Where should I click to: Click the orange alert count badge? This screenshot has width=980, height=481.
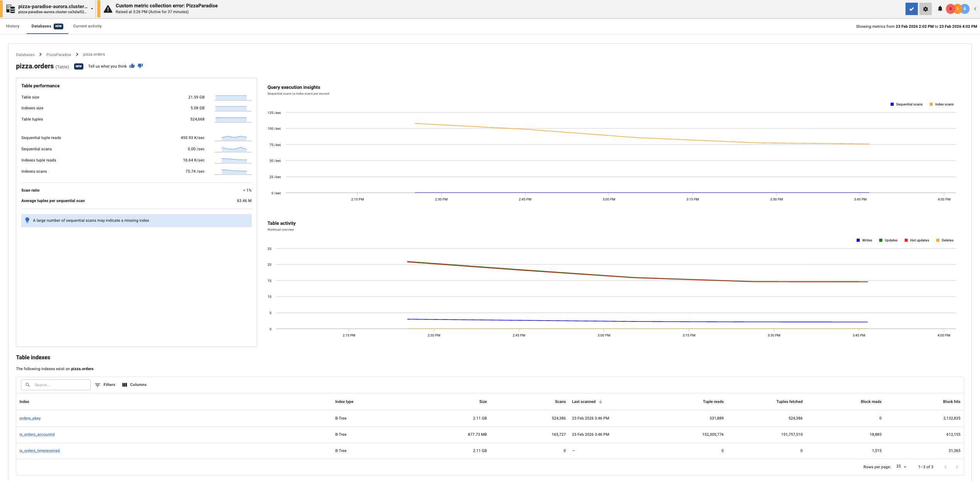pos(958,9)
